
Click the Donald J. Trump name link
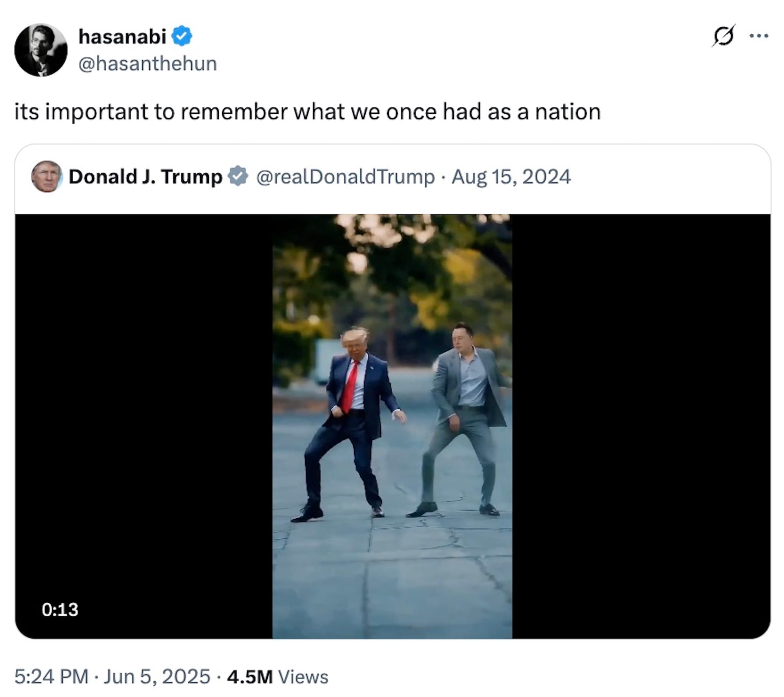tap(145, 176)
